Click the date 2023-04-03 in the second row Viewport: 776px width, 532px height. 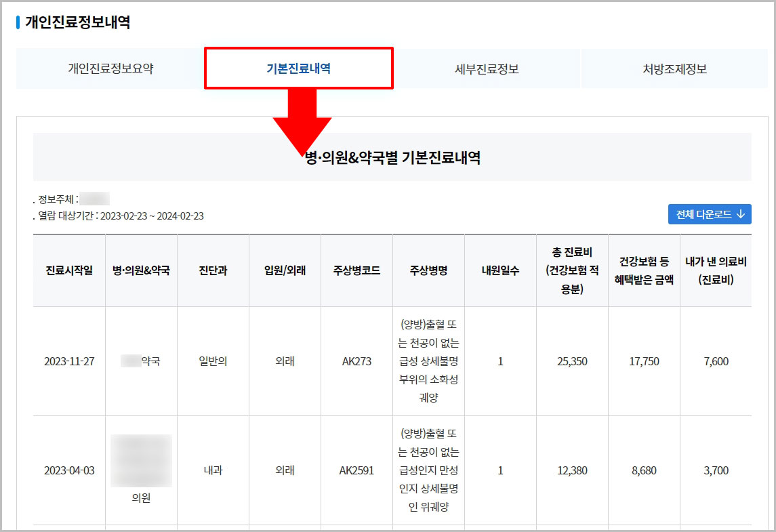pyautogui.click(x=68, y=472)
